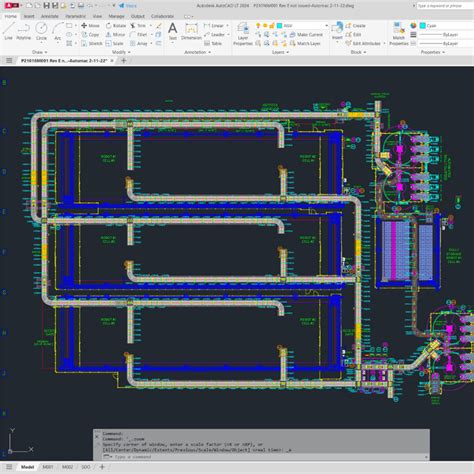Open the file tabs hamburger menu
This screenshot has width=474, height=474.
[9, 60]
